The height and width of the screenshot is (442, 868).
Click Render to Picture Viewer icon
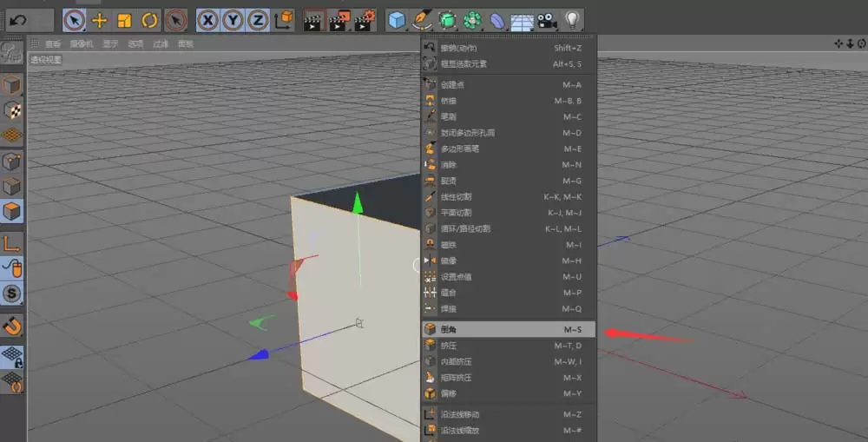coord(339,21)
